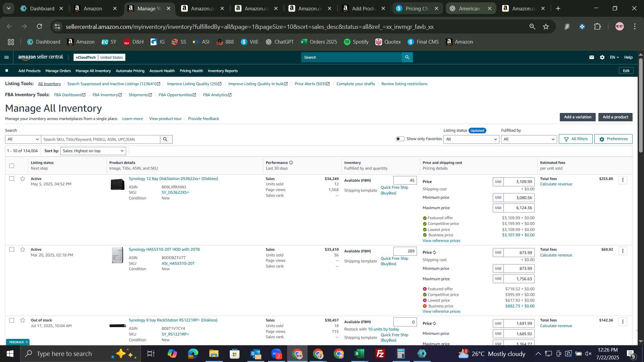
Task: Close the Feedback tab
Action: click(x=26, y=342)
